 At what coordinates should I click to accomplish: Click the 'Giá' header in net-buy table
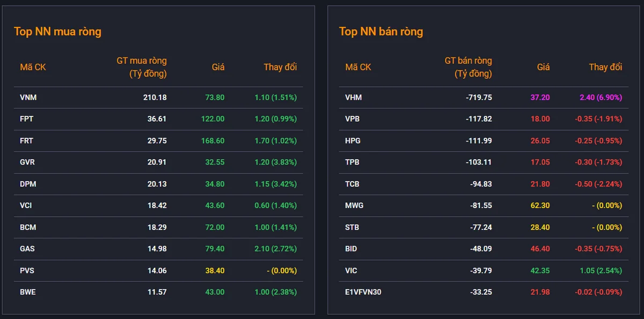point(218,68)
